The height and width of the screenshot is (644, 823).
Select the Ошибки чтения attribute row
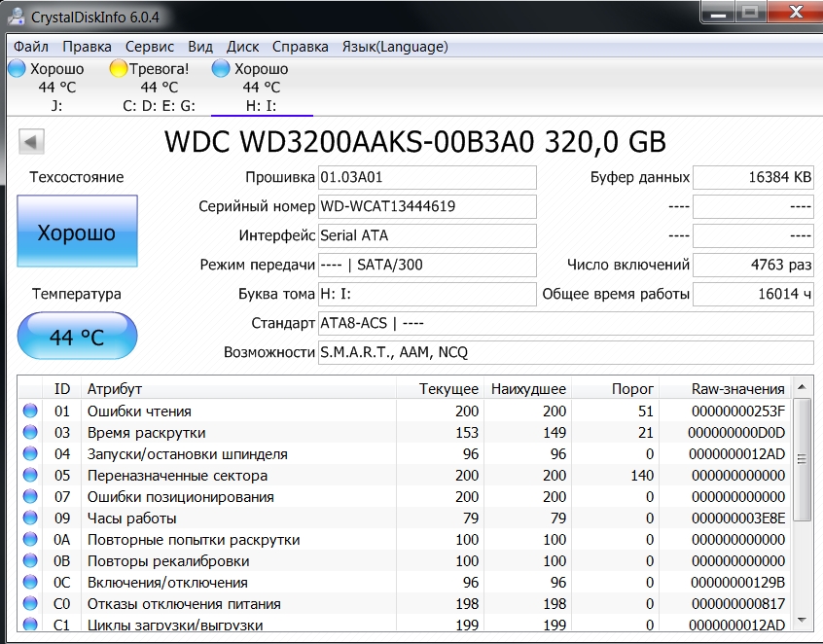[x=406, y=411]
